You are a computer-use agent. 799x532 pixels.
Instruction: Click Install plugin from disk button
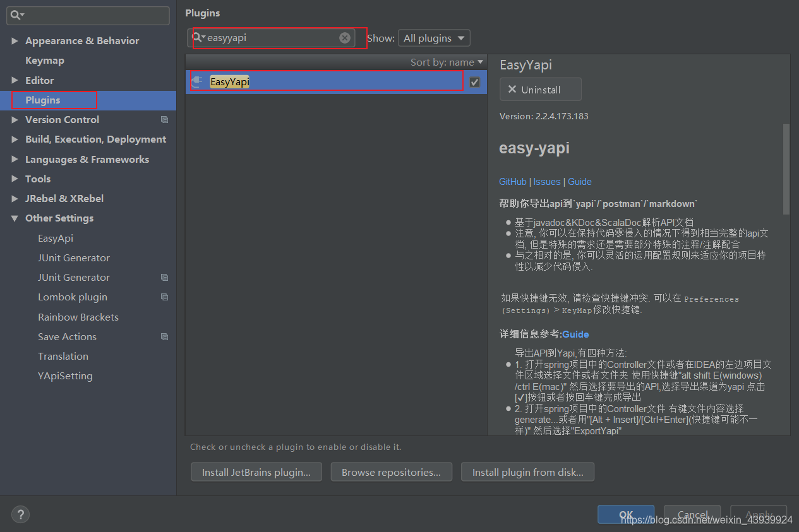coord(528,472)
